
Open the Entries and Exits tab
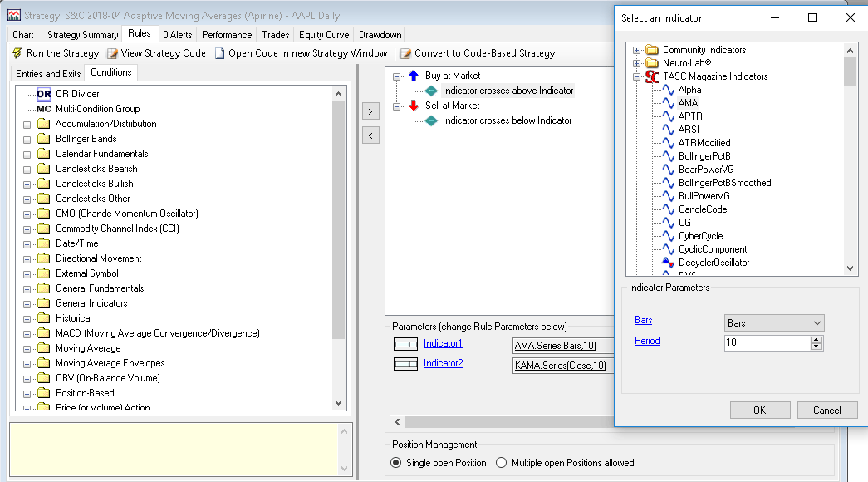(x=48, y=73)
